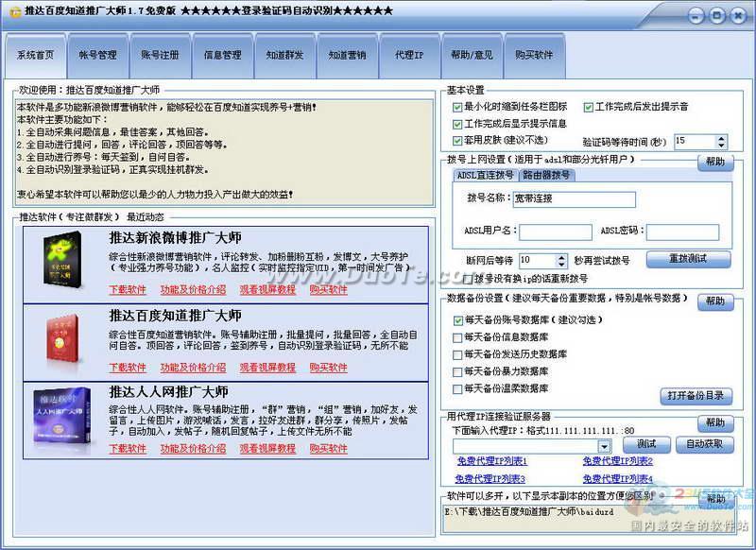The image size is (756, 550).
Task: Click 购买软件 link under 新浪微博推广大师
Action: coord(328,289)
